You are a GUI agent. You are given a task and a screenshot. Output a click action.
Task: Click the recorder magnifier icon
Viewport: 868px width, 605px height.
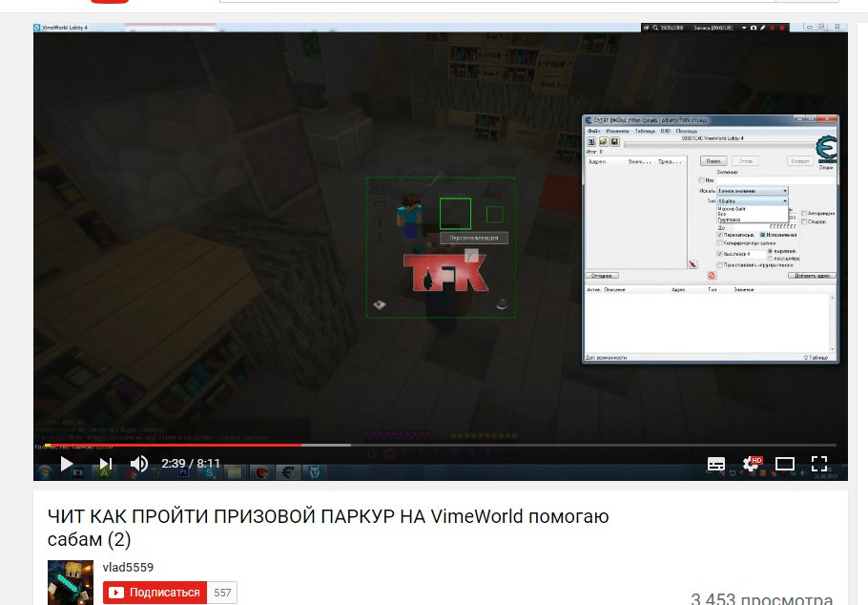[x=655, y=28]
